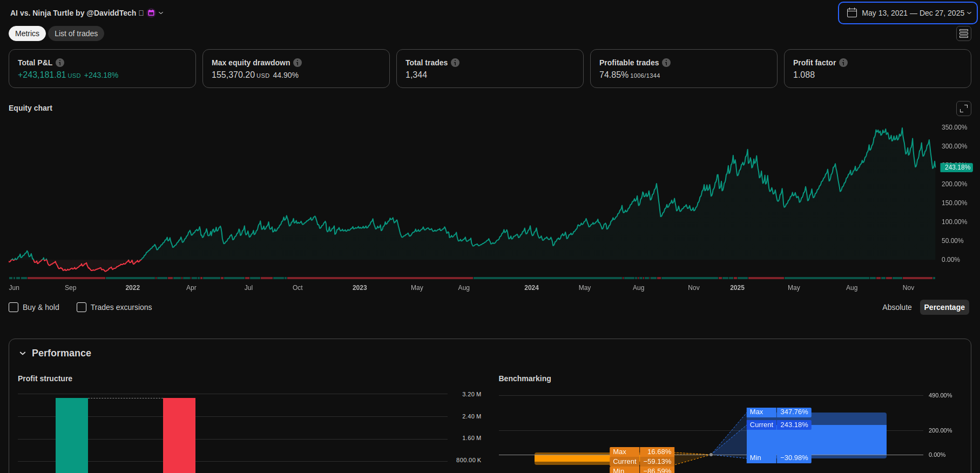Switch to the List of trades tab
This screenshot has height=473, width=980.
[76, 33]
